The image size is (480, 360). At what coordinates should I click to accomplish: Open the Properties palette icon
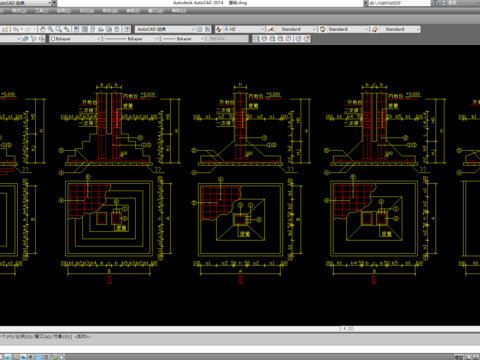point(76,29)
